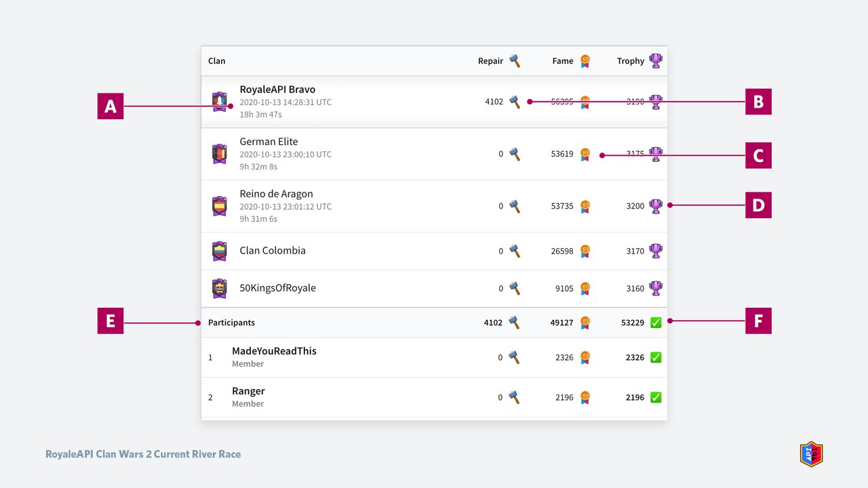868x488 pixels.
Task: Click the hammer icon in Clan Colombia row
Action: click(515, 251)
